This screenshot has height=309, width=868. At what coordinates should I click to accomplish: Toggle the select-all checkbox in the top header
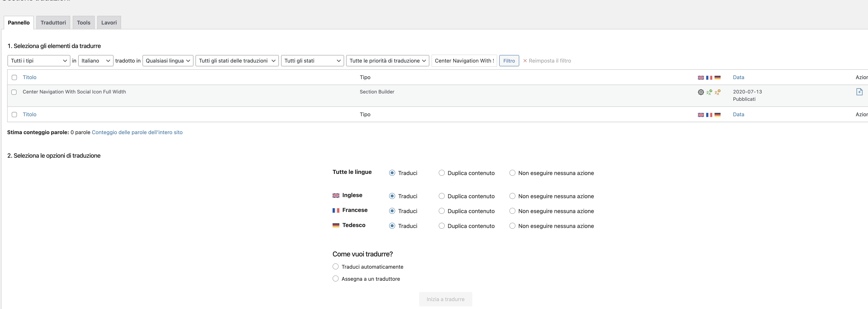point(14,77)
